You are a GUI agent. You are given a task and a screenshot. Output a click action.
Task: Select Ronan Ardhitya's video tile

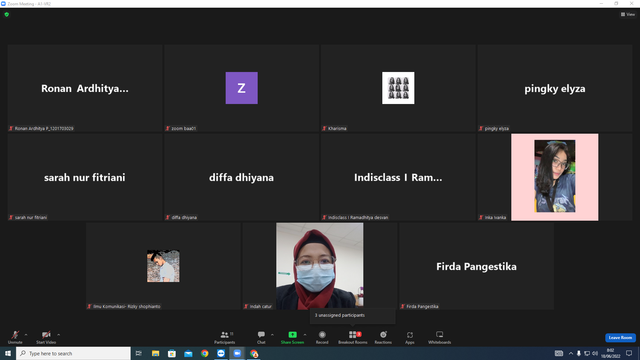pyautogui.click(x=85, y=88)
